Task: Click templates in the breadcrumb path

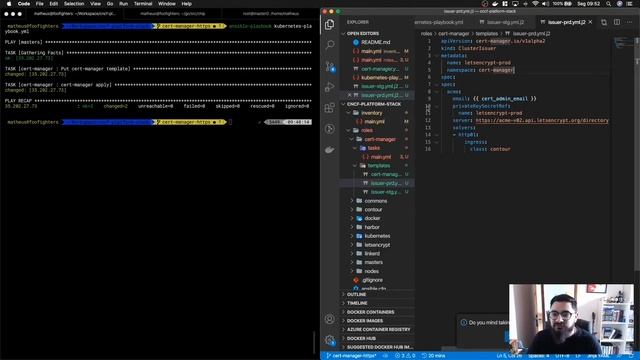Action: 487,33
